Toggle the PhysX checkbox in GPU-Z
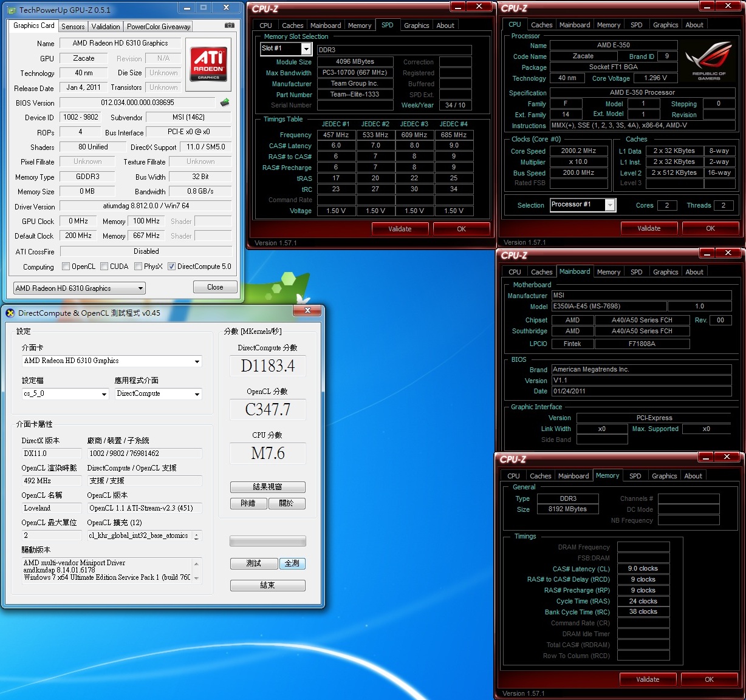The height and width of the screenshot is (700, 746). (x=139, y=267)
